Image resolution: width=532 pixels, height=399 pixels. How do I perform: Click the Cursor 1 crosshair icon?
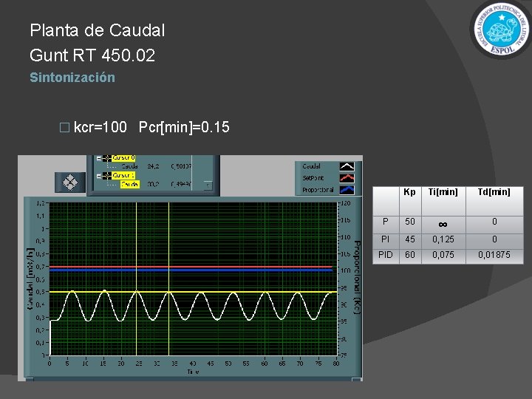click(107, 175)
